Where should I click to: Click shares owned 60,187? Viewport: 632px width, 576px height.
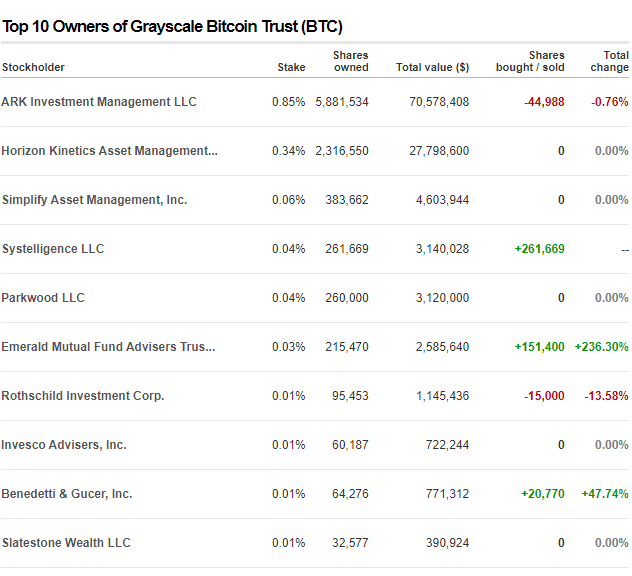350,445
